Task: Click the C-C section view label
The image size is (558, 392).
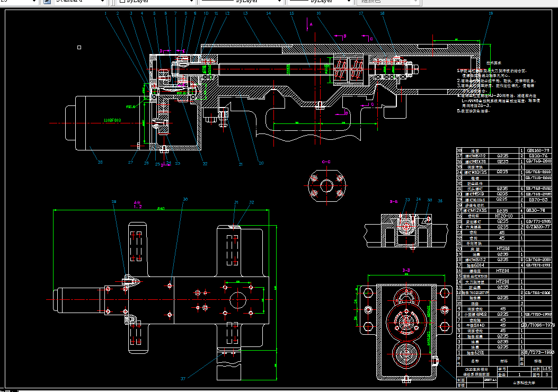Action: pos(326,162)
